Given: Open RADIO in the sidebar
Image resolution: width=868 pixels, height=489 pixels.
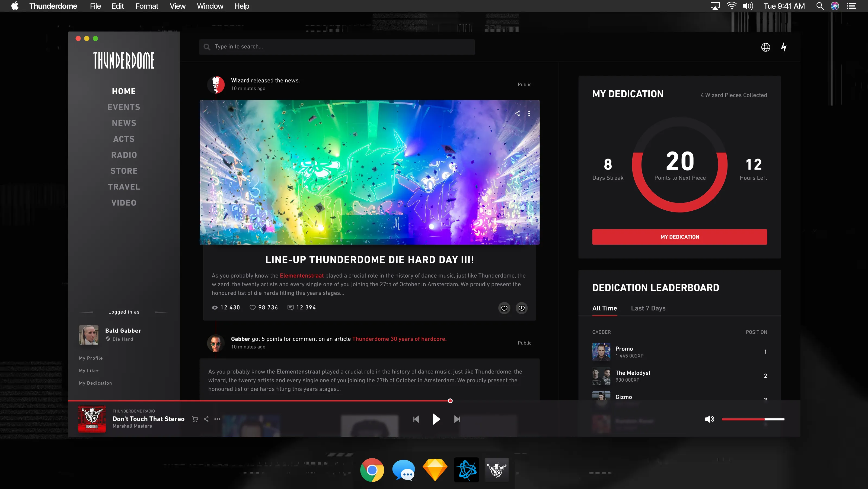Looking at the screenshot, I should (x=124, y=155).
